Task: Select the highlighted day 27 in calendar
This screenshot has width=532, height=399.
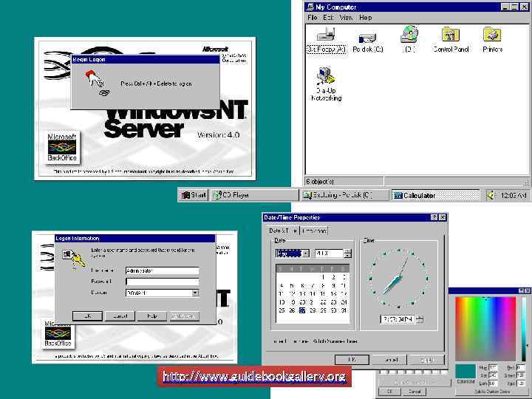Action: (x=302, y=310)
